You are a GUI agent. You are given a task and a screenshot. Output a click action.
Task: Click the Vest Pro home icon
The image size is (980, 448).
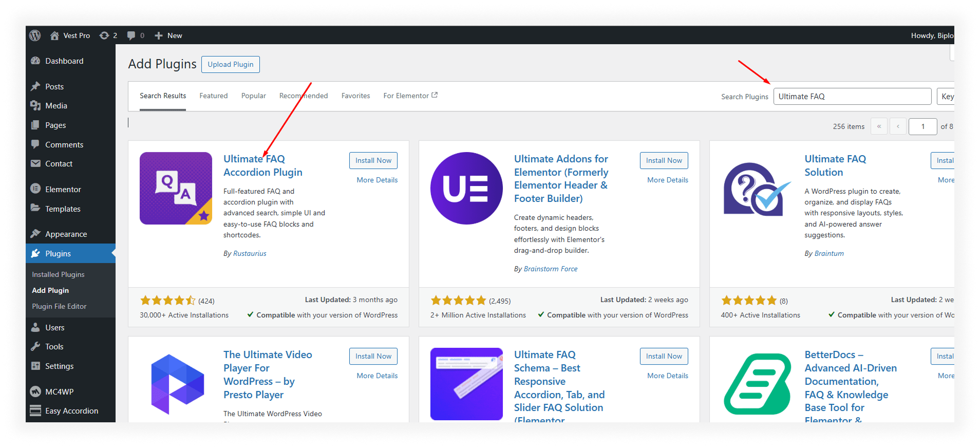(x=54, y=35)
